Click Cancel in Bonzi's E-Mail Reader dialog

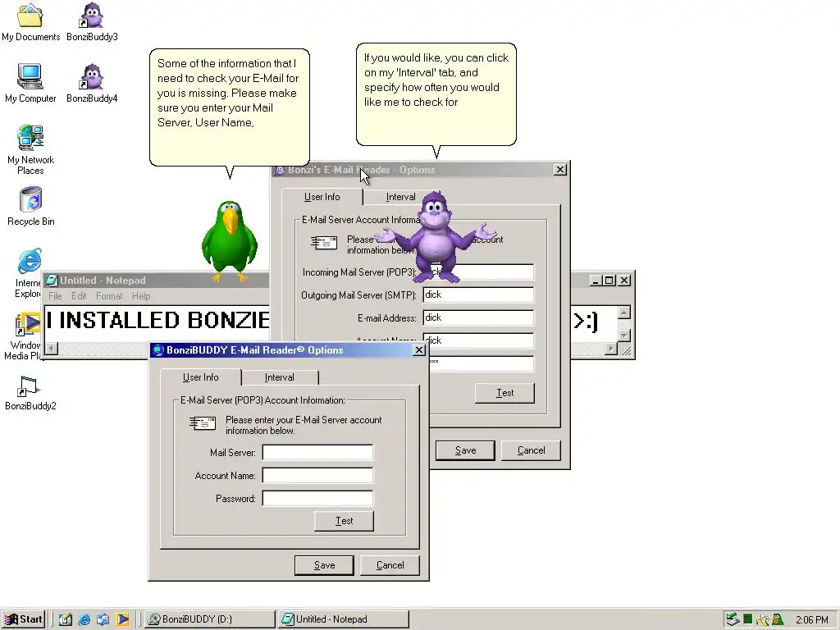[x=531, y=450]
